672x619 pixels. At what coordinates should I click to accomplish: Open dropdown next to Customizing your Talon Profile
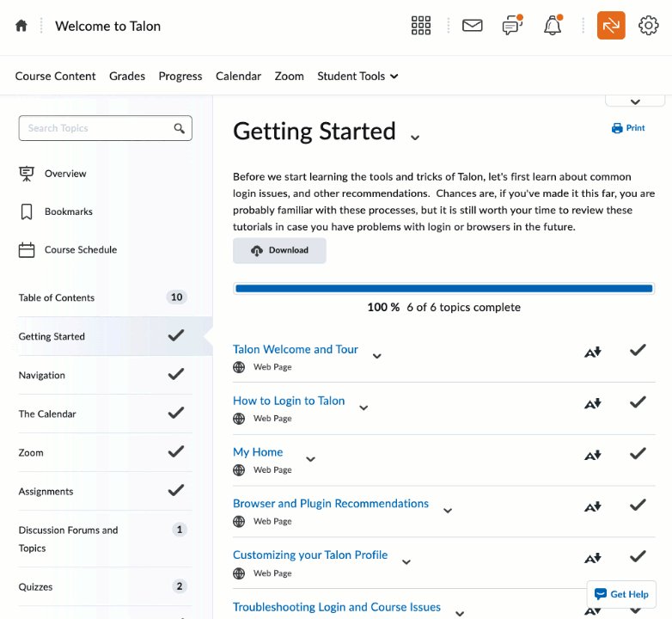pos(406,562)
